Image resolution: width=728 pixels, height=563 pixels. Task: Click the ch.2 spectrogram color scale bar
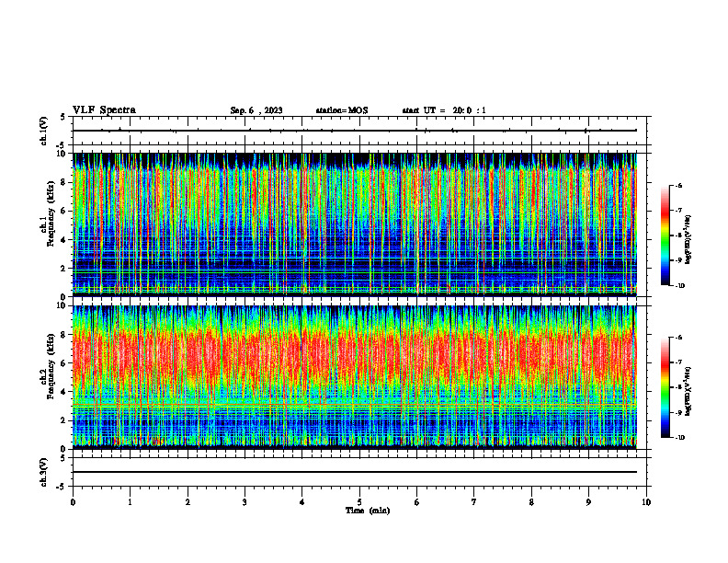pos(665,387)
